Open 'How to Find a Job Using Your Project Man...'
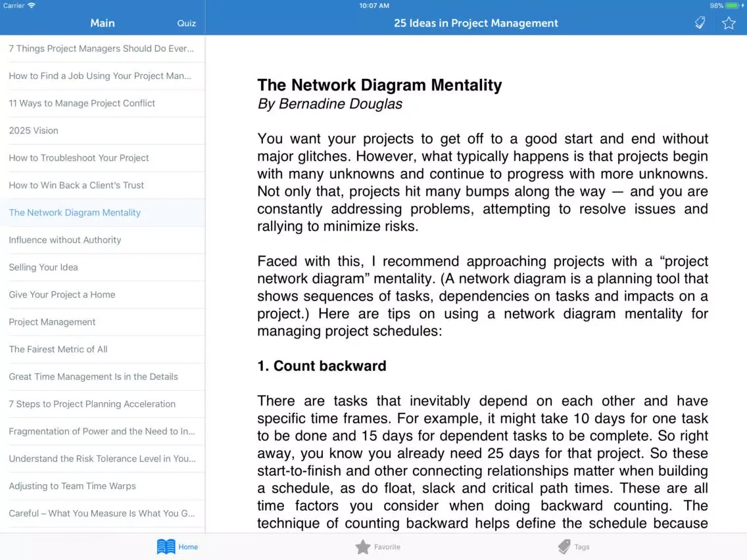The width and height of the screenshot is (747, 560). click(x=103, y=76)
